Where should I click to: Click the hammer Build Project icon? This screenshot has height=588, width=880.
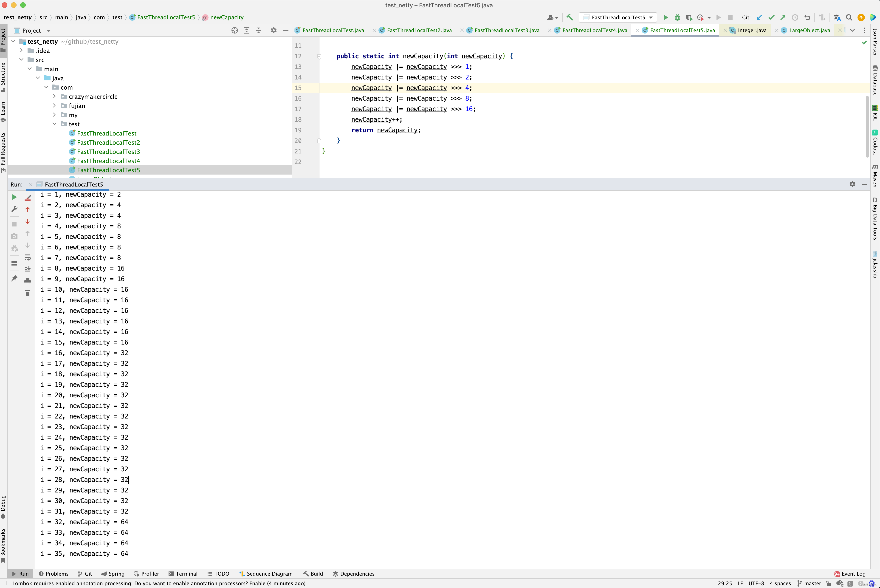(x=570, y=17)
